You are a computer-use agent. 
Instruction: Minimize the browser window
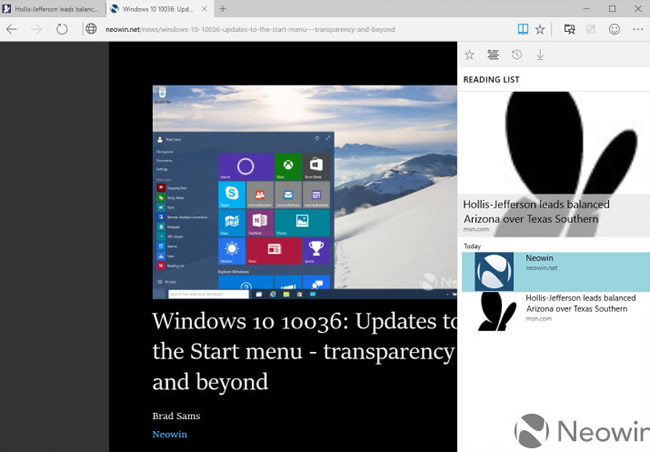[586, 9]
